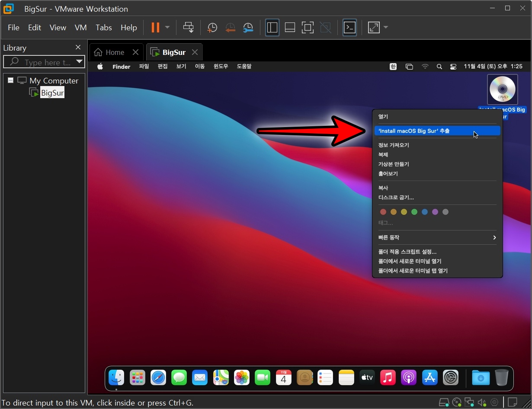
Task: Toggle the console view icon
Action: pyautogui.click(x=349, y=28)
